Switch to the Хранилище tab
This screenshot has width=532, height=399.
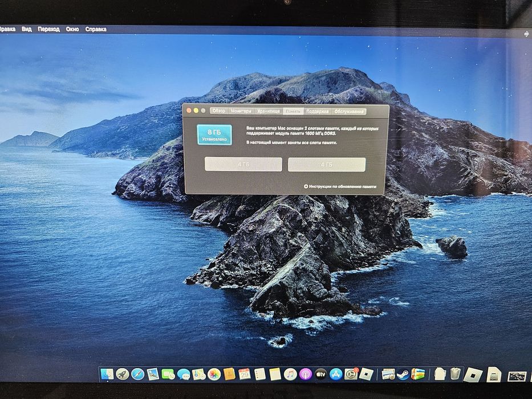point(269,111)
